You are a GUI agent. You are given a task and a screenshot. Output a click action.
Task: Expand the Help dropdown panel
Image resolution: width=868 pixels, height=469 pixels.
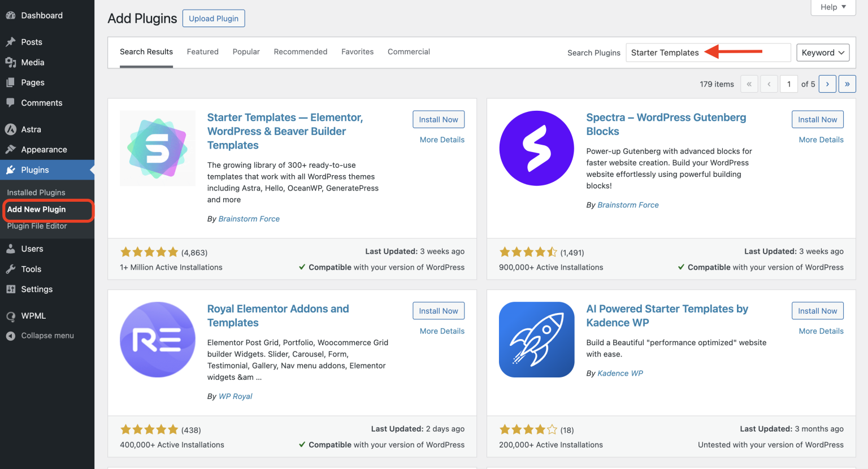[x=832, y=7]
